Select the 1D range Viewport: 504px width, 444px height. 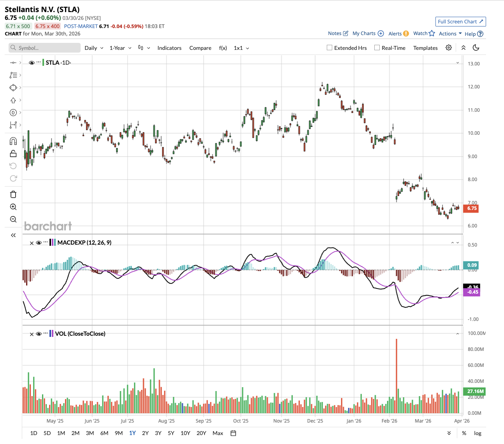(34, 433)
